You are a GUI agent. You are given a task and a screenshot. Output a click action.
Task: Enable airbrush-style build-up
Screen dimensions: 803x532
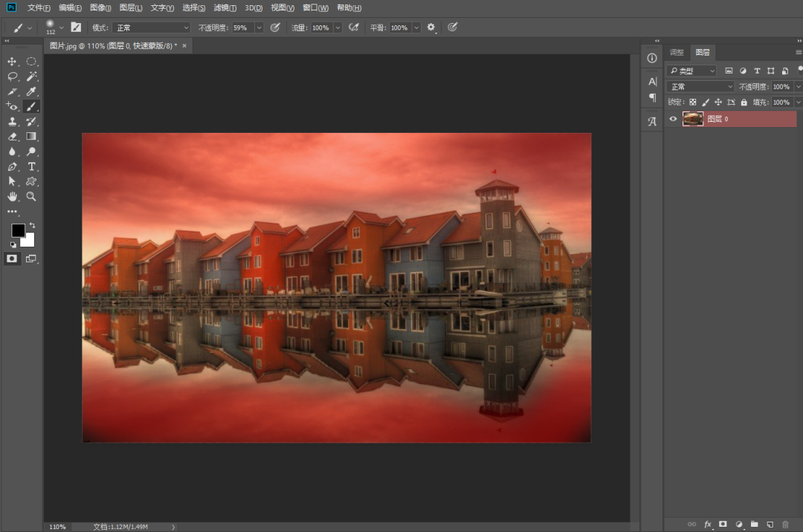click(x=353, y=27)
